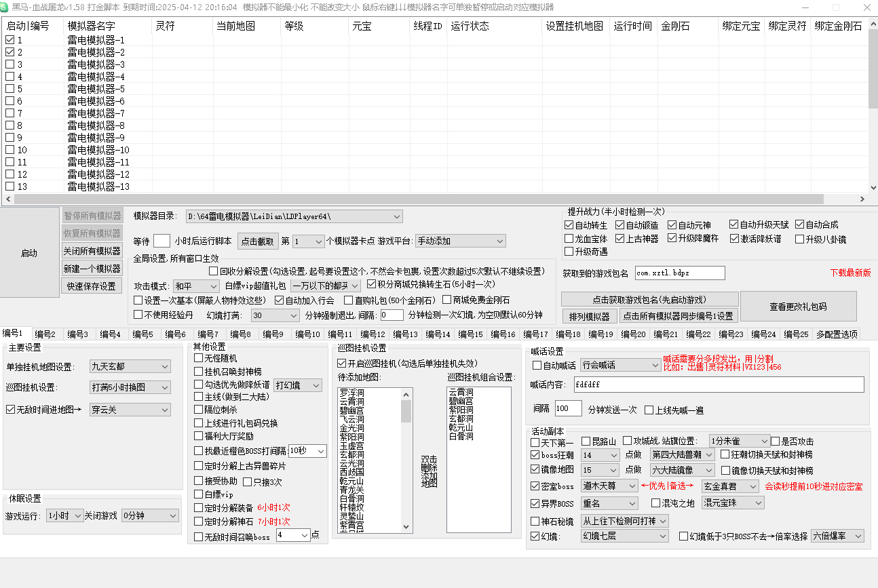Toggle the 自动合成 checkbox
The image size is (878, 588).
click(x=800, y=224)
